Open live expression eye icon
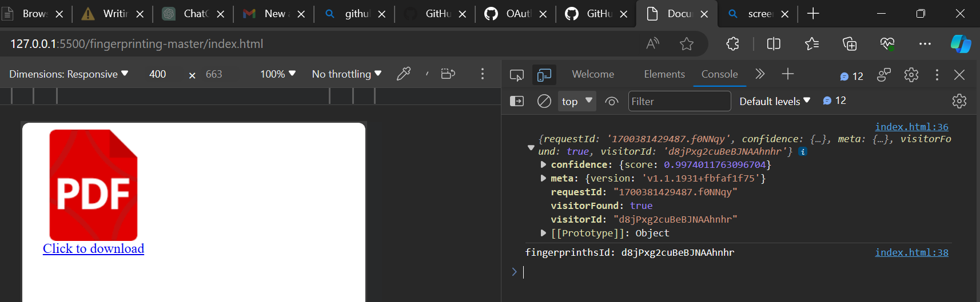This screenshot has width=980, height=302. [x=611, y=101]
